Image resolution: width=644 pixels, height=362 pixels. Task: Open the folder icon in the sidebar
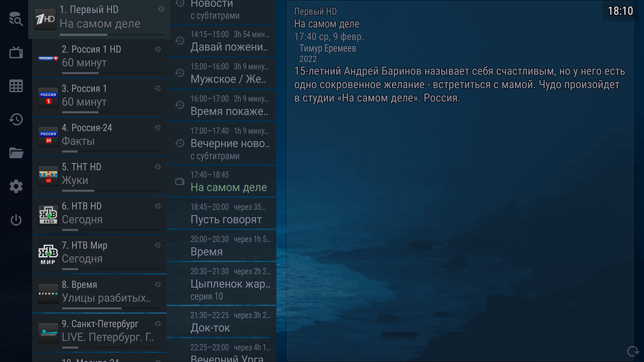point(16,153)
